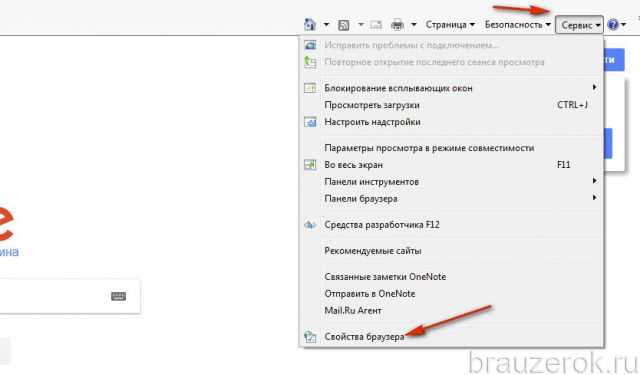This screenshot has height=375, width=640.
Task: Choose Отправить в OneNote
Action: [451, 294]
